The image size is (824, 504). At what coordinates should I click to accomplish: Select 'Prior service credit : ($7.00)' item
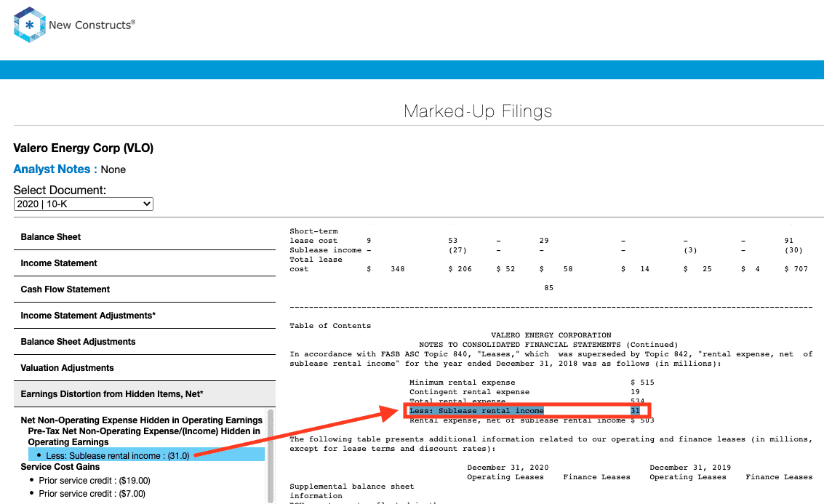tap(92, 494)
